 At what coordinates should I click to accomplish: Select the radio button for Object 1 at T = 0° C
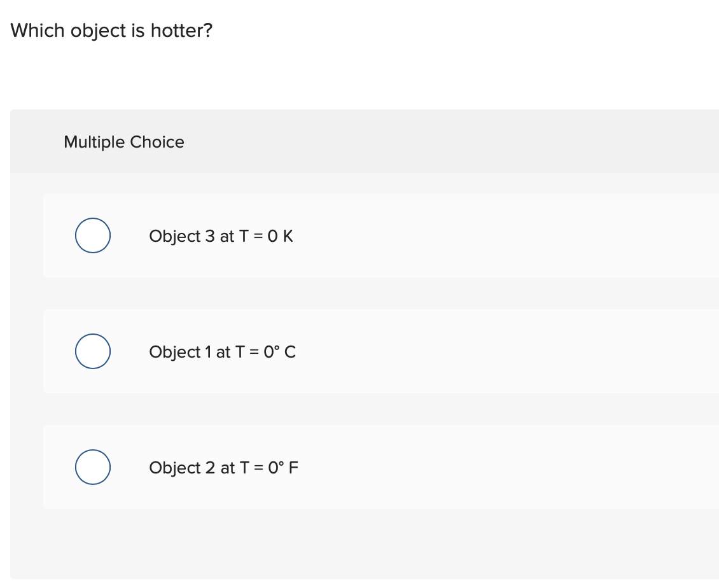[x=93, y=351]
